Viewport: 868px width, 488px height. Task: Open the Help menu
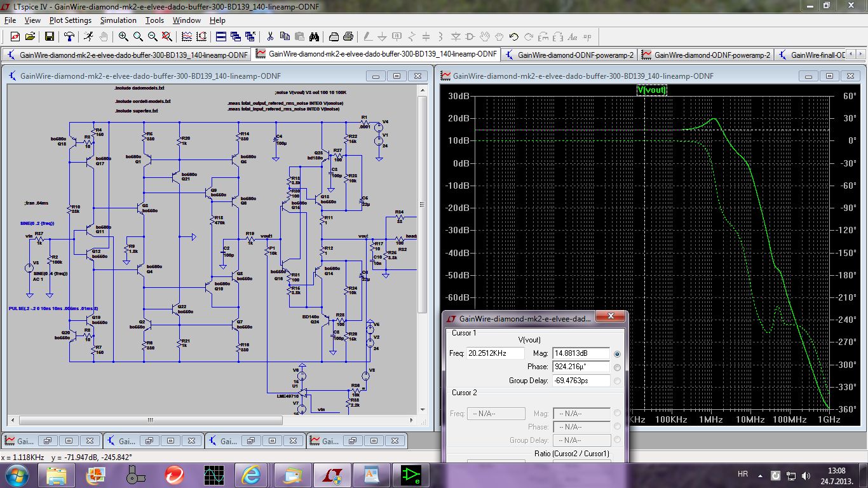[217, 20]
